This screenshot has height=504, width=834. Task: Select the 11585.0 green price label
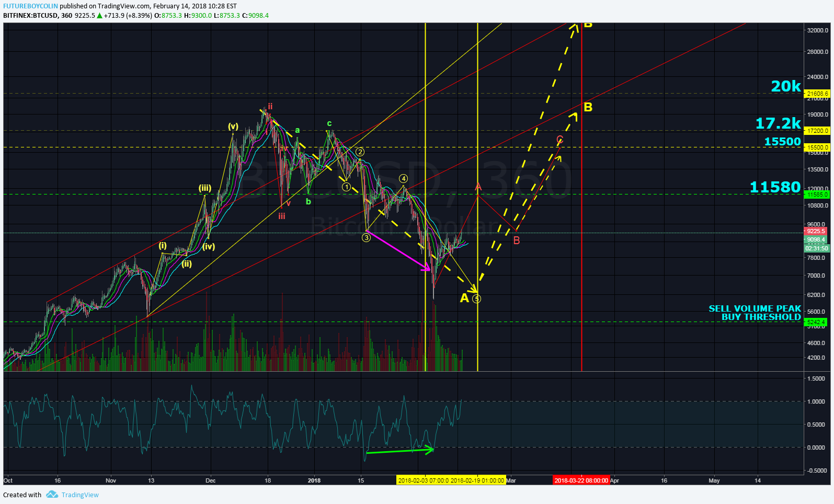coord(817,194)
